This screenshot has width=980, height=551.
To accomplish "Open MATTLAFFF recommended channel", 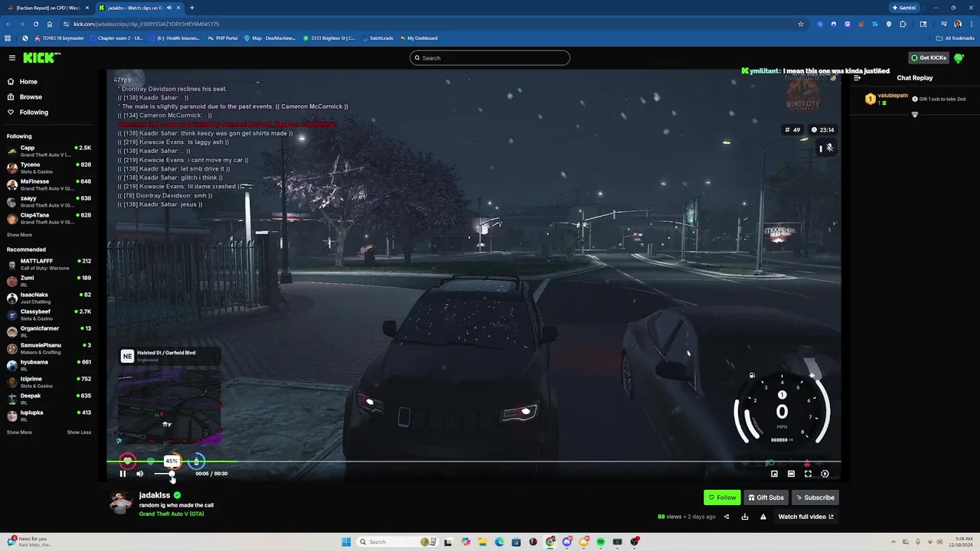I will tap(49, 264).
